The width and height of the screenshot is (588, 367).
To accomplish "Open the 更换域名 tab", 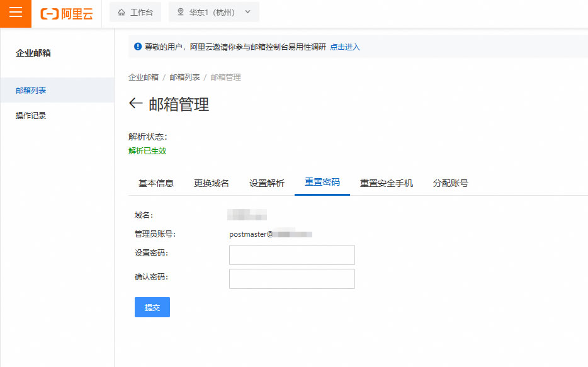I will click(x=212, y=183).
